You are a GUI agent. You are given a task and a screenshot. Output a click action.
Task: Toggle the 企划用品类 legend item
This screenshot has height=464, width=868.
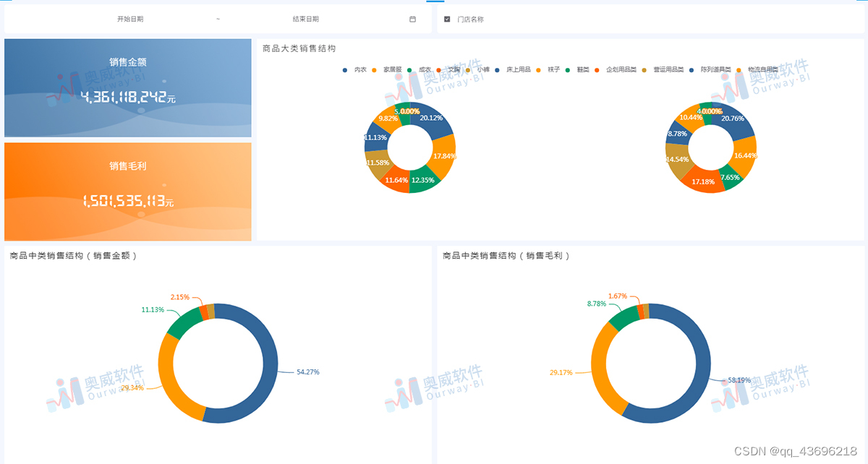(616, 69)
